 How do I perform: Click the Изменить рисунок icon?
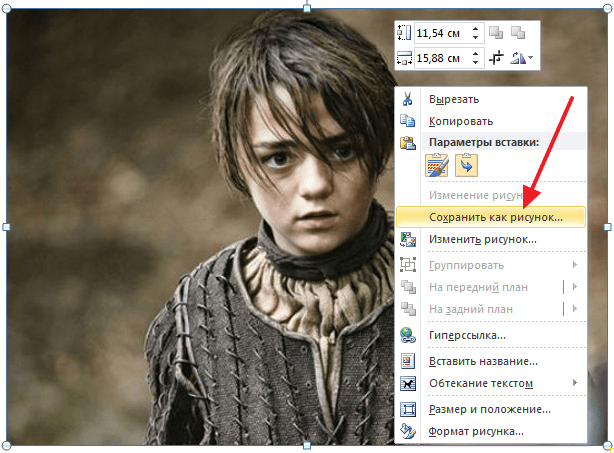[408, 239]
